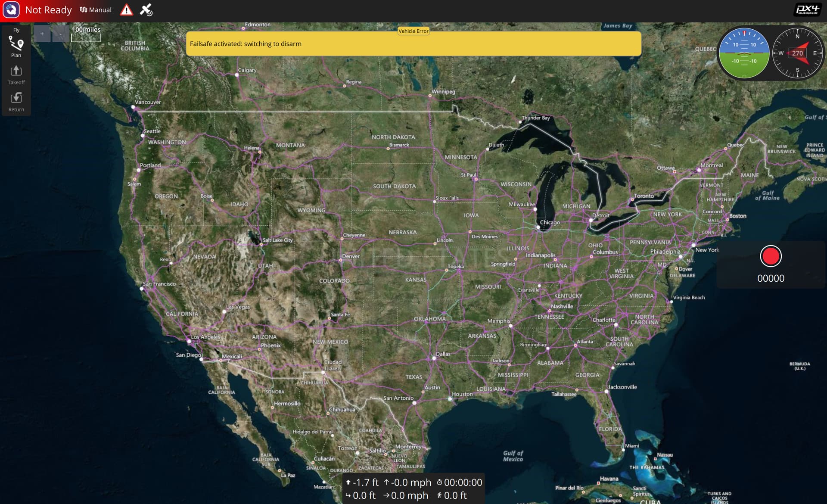Open the QGroundControl application menu icon
The height and width of the screenshot is (504, 827).
(x=11, y=9)
